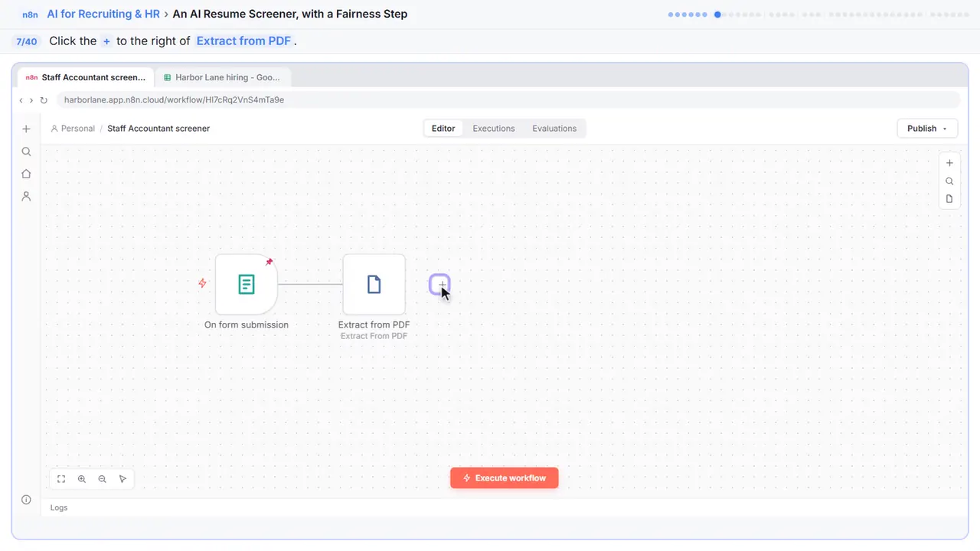Switch to the Evaluations tab
Image resolution: width=980 pixels, height=551 pixels.
click(554, 129)
